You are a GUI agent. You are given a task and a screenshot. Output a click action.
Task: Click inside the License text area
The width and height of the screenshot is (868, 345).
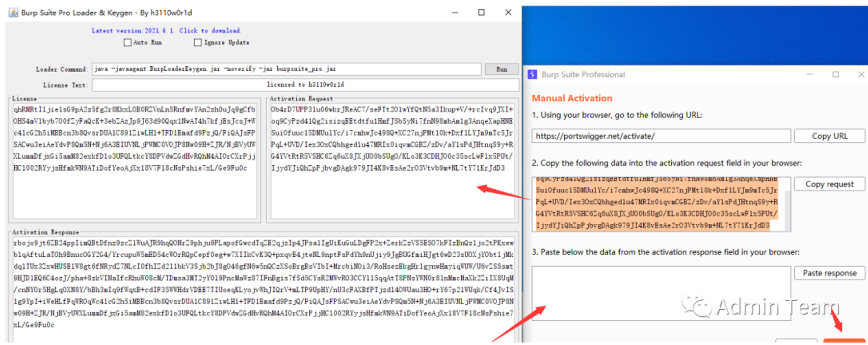(135, 161)
